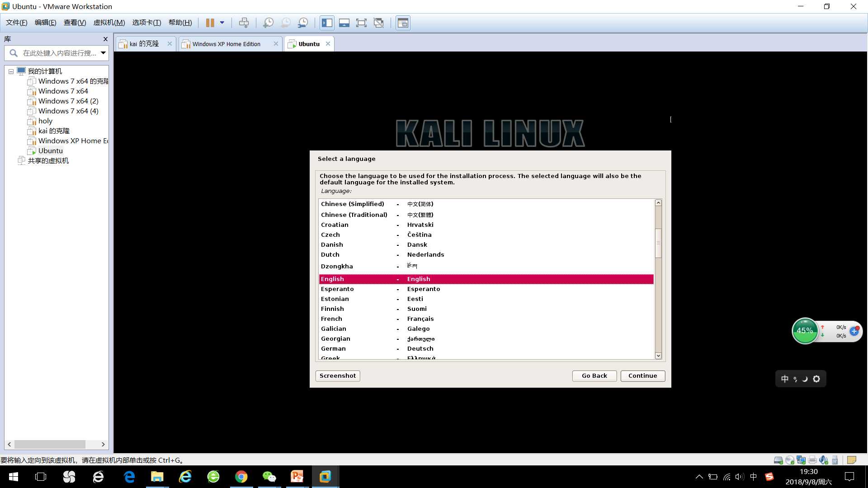This screenshot has height=488, width=868.
Task: Open the VMware 编辑 menu
Action: click(x=45, y=23)
